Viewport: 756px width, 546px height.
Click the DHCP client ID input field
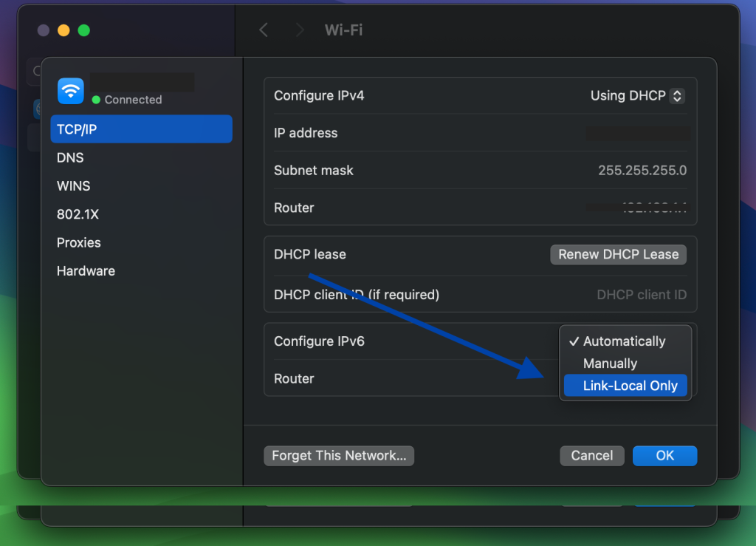click(641, 294)
